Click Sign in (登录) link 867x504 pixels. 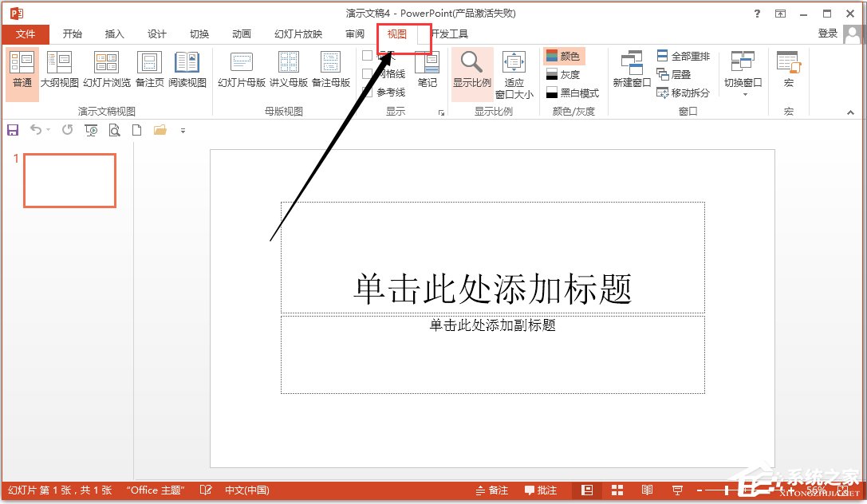pos(828,33)
